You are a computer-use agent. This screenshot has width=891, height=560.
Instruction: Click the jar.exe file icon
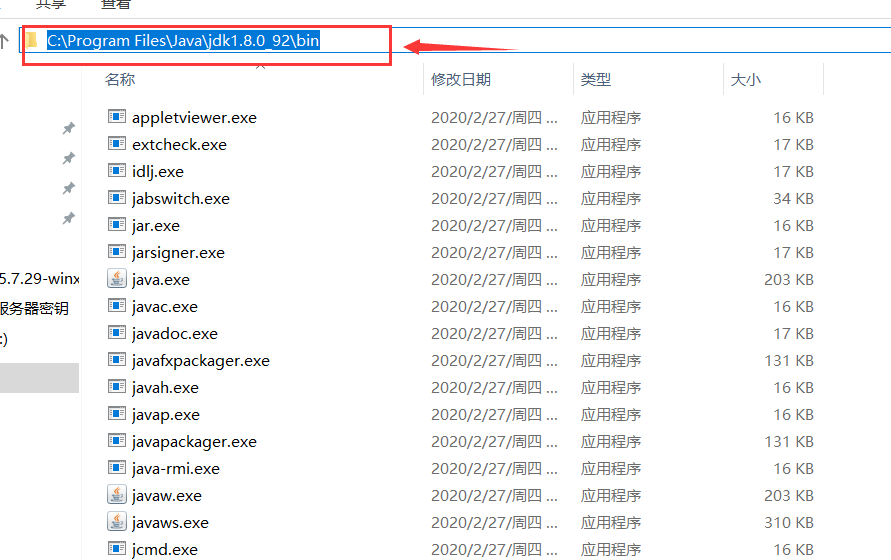click(116, 225)
